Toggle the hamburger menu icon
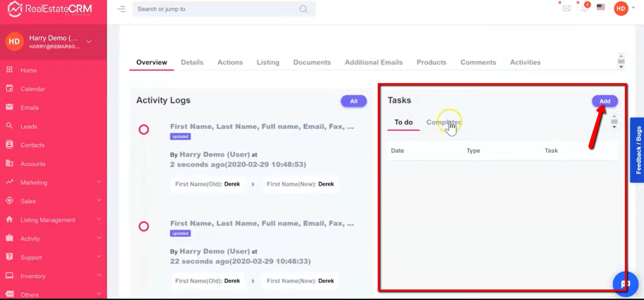The height and width of the screenshot is (300, 644). click(x=121, y=9)
